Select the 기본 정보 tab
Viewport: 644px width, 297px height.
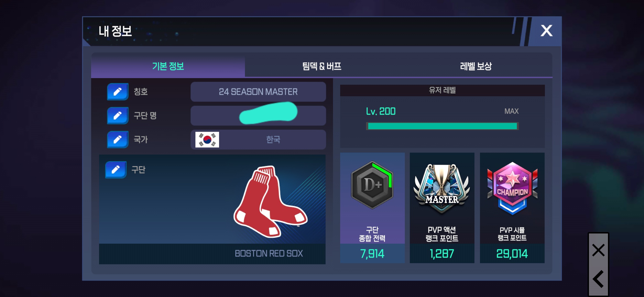[x=168, y=66]
